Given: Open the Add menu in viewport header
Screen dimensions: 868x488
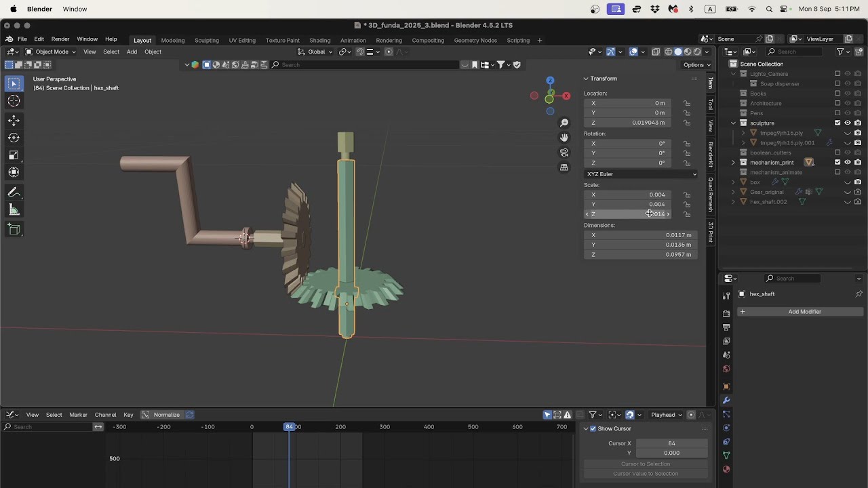Looking at the screenshot, I should coord(132,52).
